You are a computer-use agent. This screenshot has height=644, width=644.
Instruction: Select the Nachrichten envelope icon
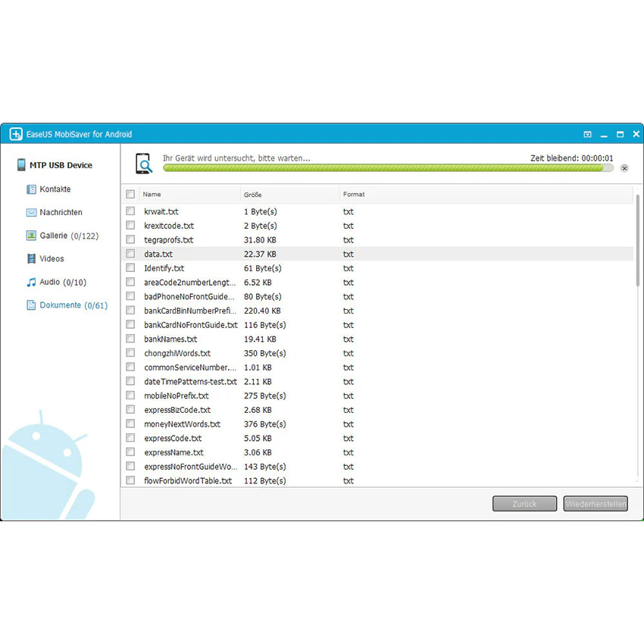pos(31,212)
